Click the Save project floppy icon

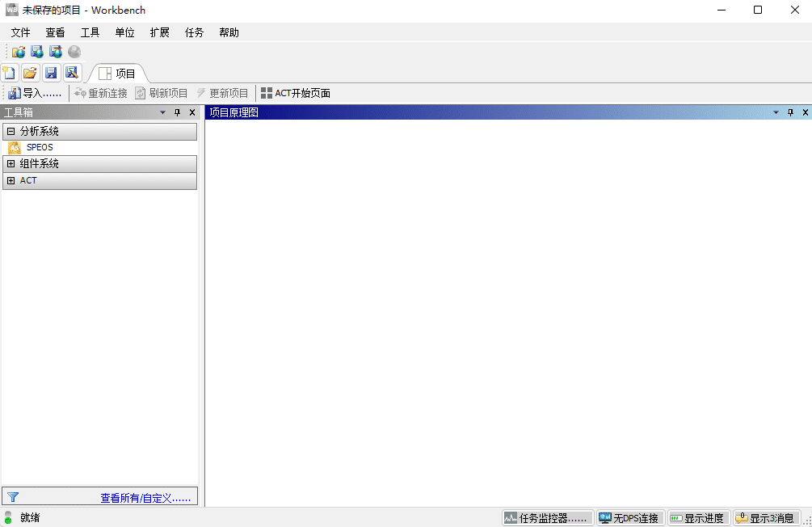click(x=50, y=73)
